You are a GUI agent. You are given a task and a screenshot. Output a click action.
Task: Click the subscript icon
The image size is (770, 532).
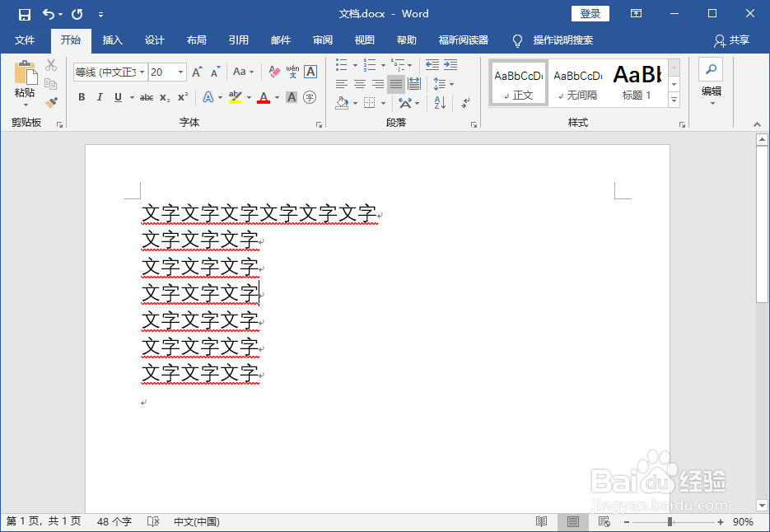164,96
